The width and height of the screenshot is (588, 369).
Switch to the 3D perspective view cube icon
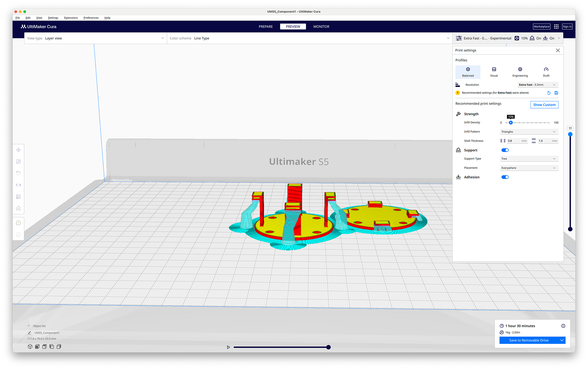(30, 347)
